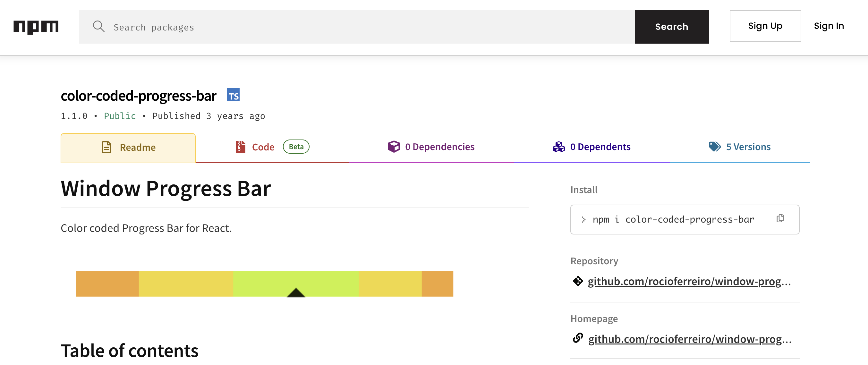
Task: Click the git repository diamond icon
Action: click(577, 281)
